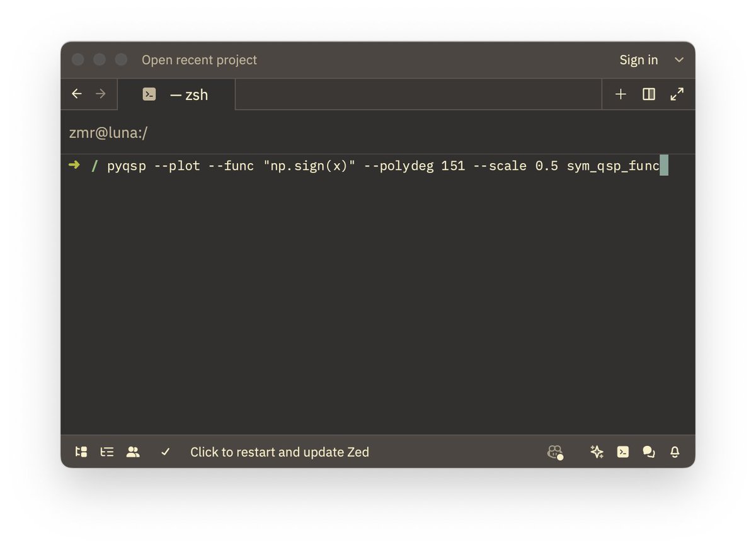Close the window with the first traffic light
The height and width of the screenshot is (548, 756).
[x=78, y=60]
